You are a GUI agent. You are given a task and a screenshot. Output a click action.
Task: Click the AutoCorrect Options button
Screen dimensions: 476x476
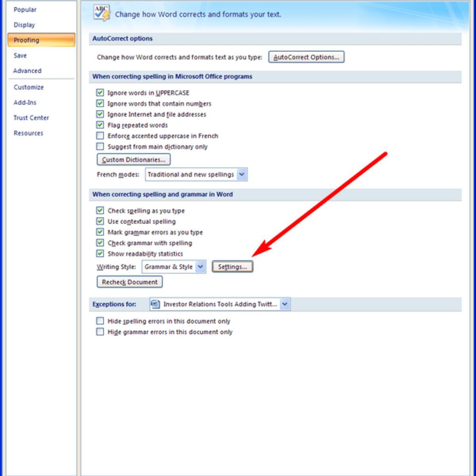tap(306, 57)
